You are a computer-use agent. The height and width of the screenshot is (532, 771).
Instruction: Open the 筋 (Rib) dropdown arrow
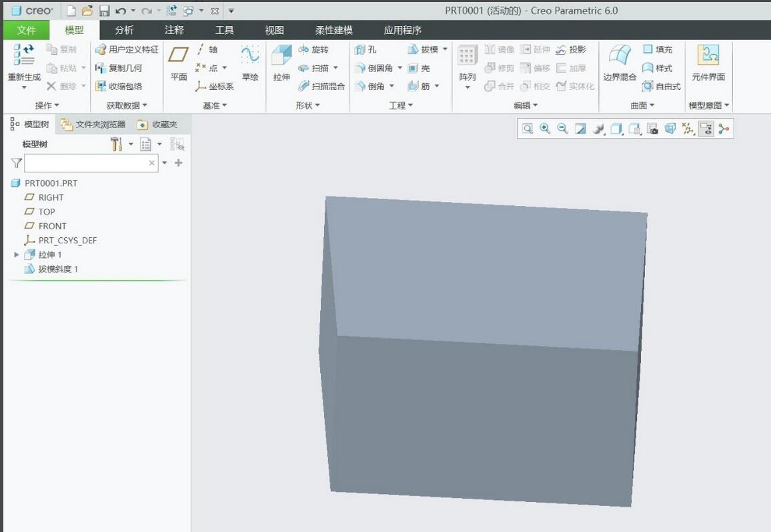click(x=437, y=87)
